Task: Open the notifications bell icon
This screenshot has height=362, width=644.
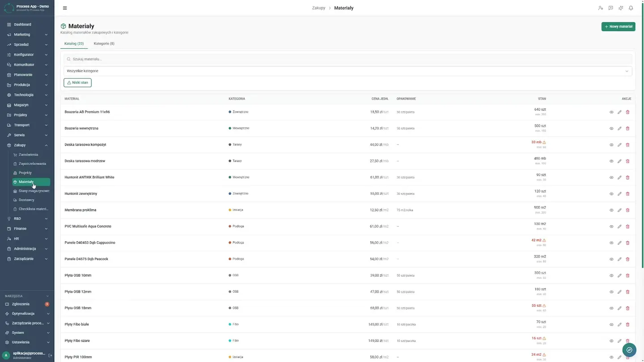Action: click(x=631, y=8)
